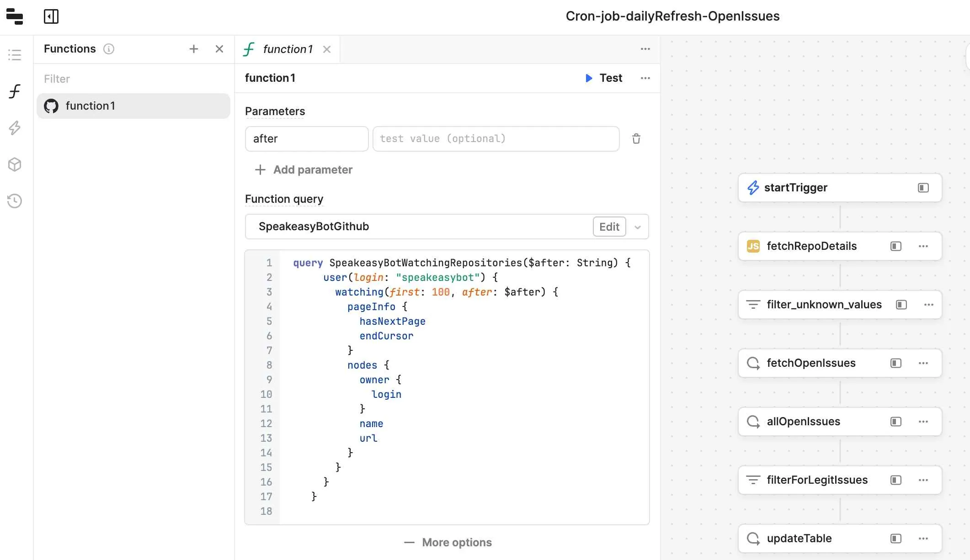Click Add parameter

[304, 170]
